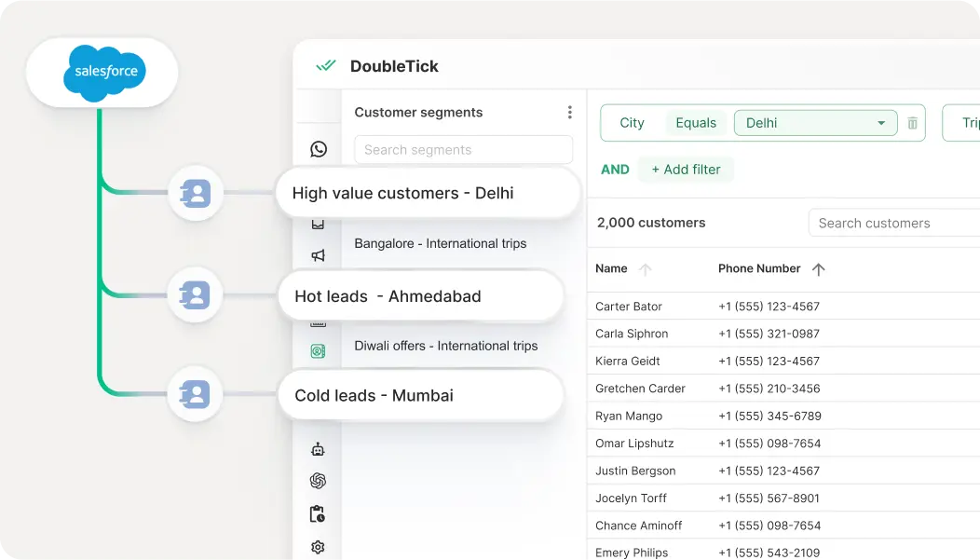Toggle sort on Phone Number column

click(x=818, y=269)
